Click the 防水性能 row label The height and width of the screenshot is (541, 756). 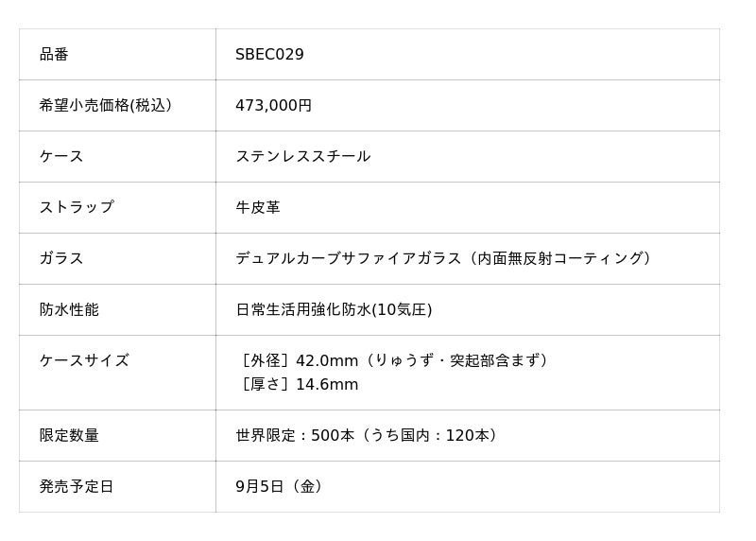69,310
